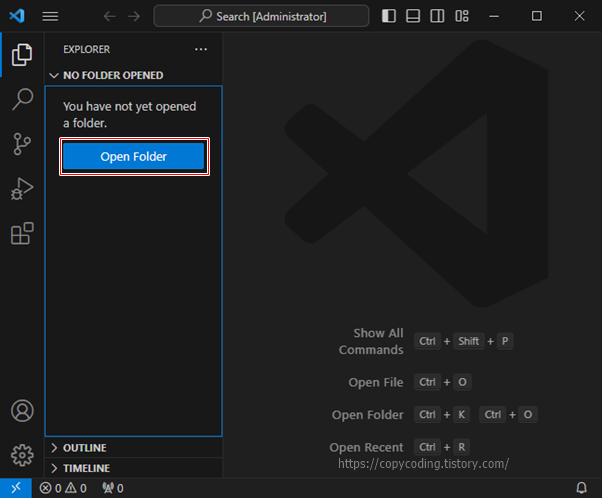Open the notifications bell

click(582, 488)
